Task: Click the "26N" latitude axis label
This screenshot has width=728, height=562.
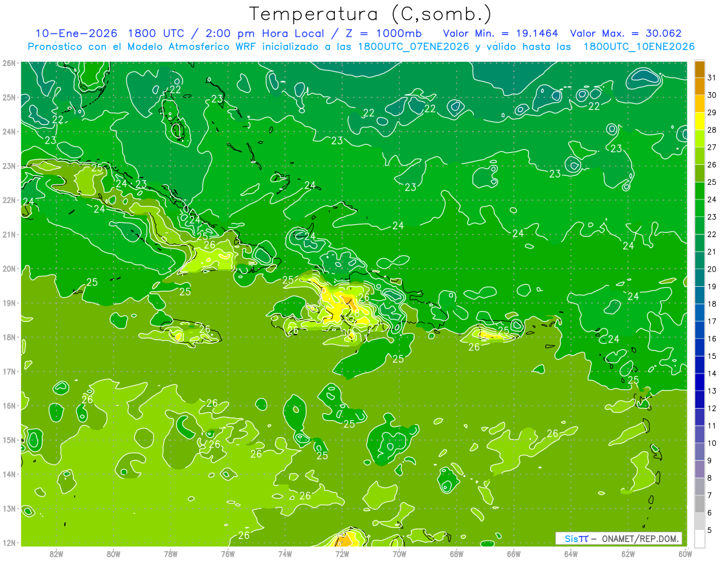Action: pos(8,63)
